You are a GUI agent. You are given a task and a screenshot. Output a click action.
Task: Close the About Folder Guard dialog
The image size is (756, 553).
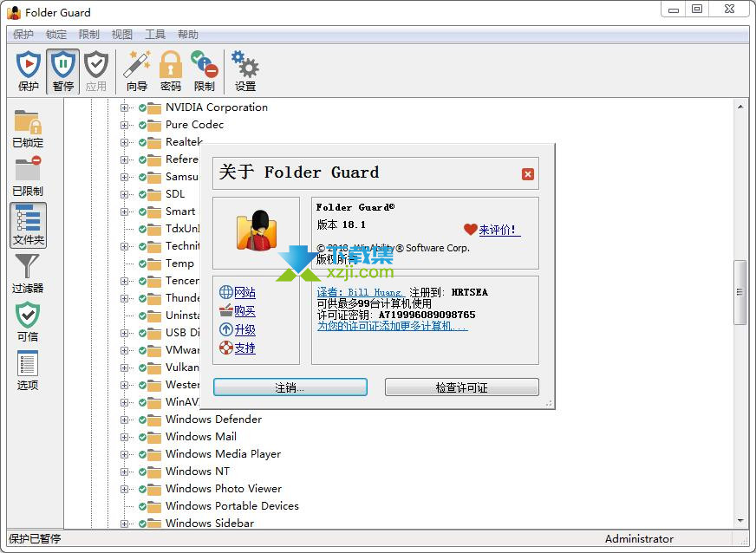coord(527,174)
